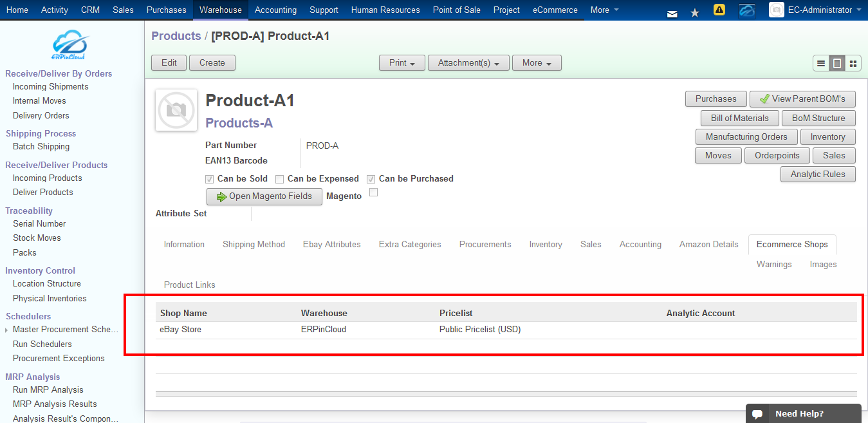This screenshot has width=868, height=423.
Task: Open the Attachment(s) dropdown
Action: pos(468,63)
